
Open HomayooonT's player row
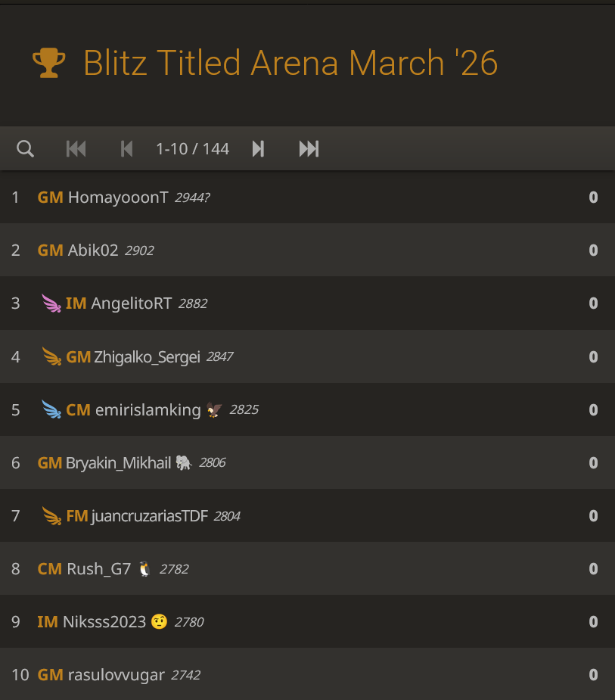(x=118, y=198)
